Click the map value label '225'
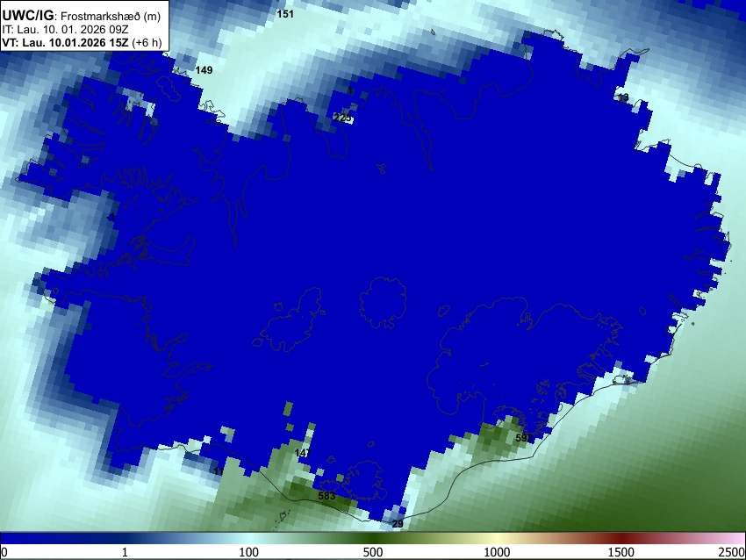The height and width of the screenshot is (560, 746). click(x=342, y=118)
